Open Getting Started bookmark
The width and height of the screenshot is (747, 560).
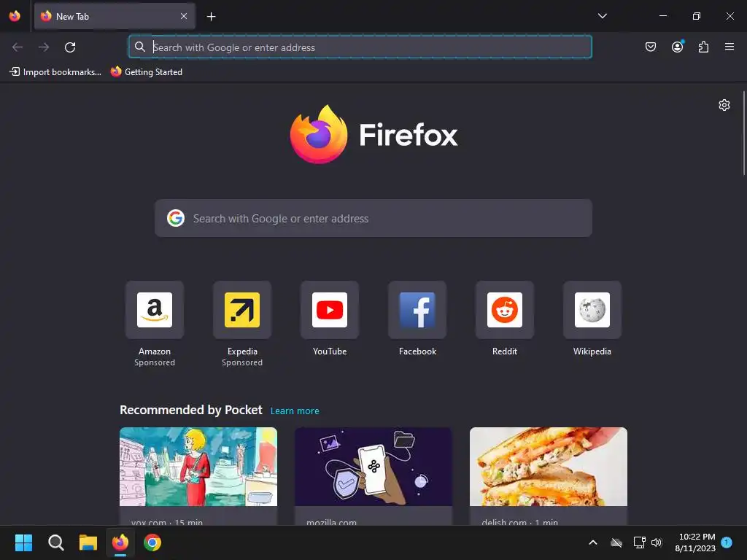pos(146,72)
